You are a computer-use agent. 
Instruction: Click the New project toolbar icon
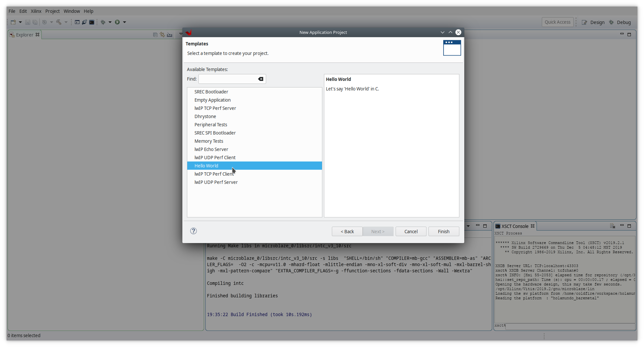(x=13, y=22)
